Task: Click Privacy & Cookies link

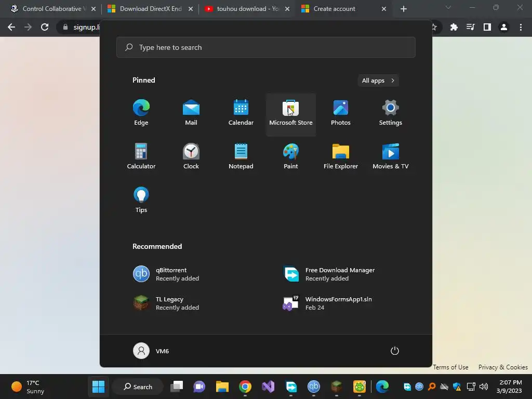Action: 503,367
